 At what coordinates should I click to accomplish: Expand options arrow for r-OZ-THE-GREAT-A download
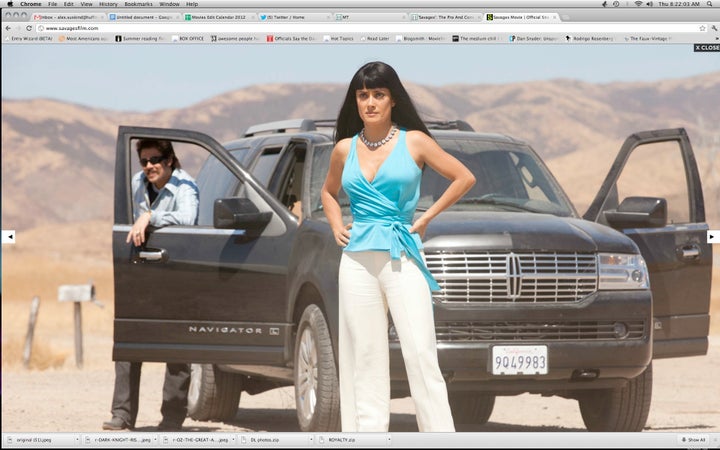233,440
